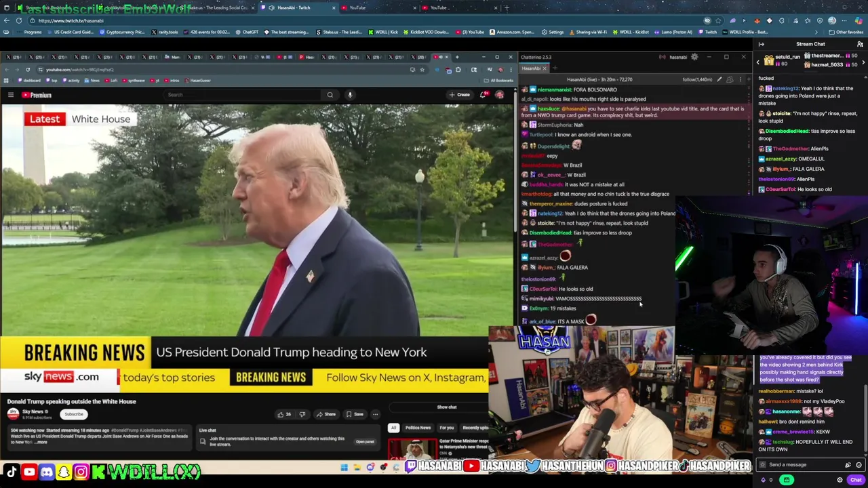Open All Bookmarks folder in inner browser
868x488 pixels.
click(x=499, y=81)
